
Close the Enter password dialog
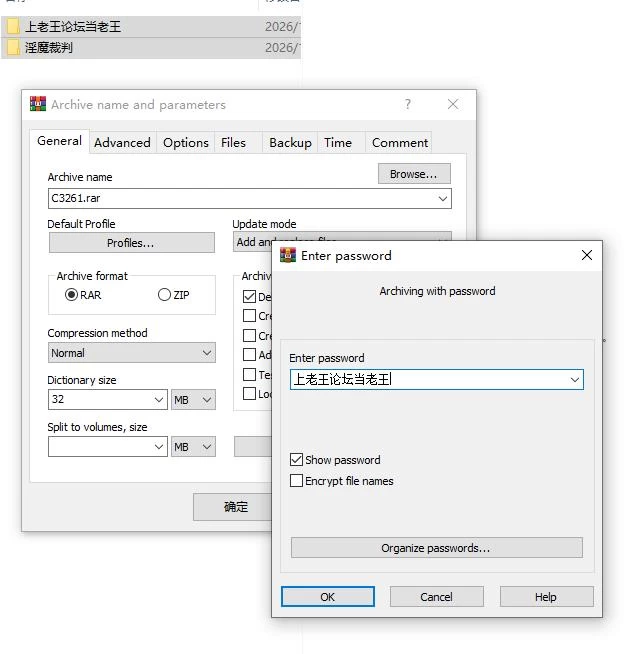tap(587, 255)
